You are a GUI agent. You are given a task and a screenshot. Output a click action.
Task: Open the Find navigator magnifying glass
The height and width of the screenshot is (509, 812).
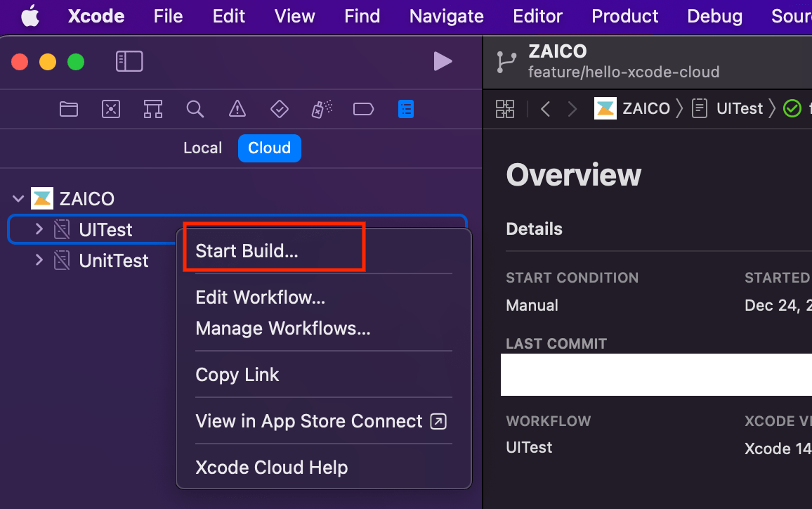coord(195,109)
